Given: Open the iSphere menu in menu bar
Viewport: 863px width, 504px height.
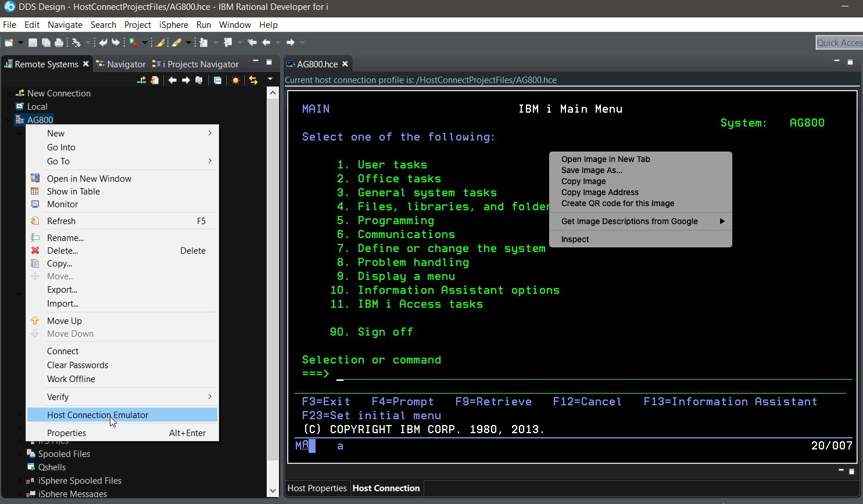Looking at the screenshot, I should click(x=174, y=25).
